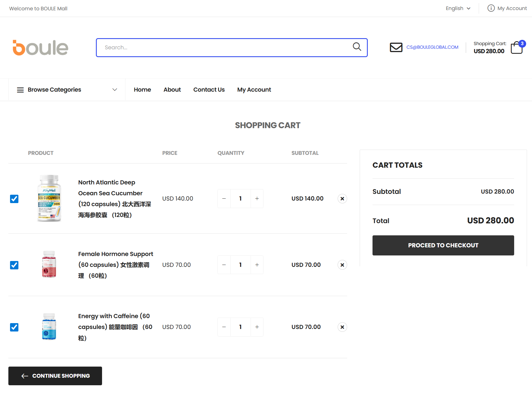The width and height of the screenshot is (532, 395).
Task: Remove Female Hormone Support from cart
Action: [x=342, y=265]
